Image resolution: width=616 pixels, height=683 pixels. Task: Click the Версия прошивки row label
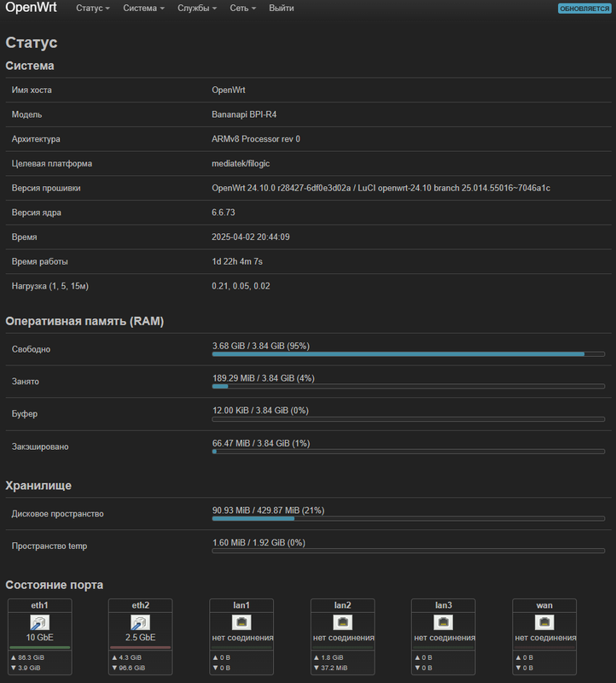[46, 188]
